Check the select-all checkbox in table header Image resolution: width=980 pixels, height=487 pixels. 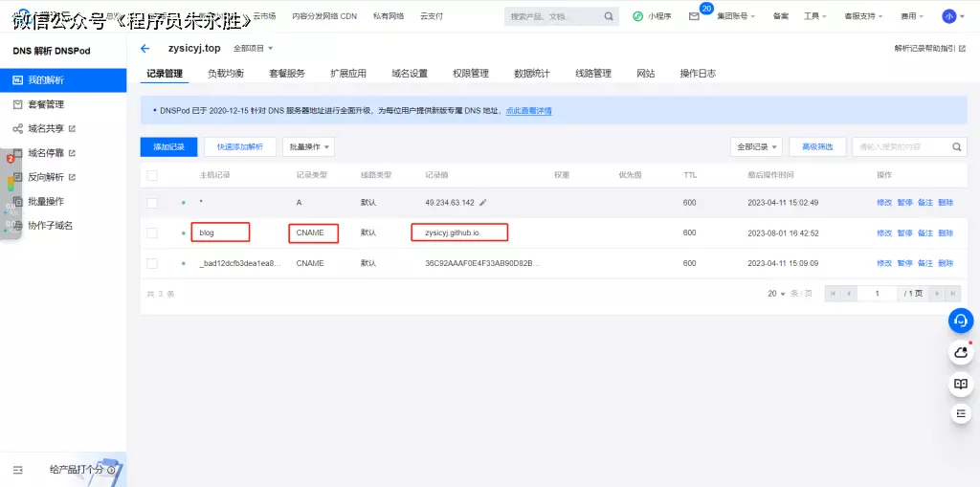[151, 175]
